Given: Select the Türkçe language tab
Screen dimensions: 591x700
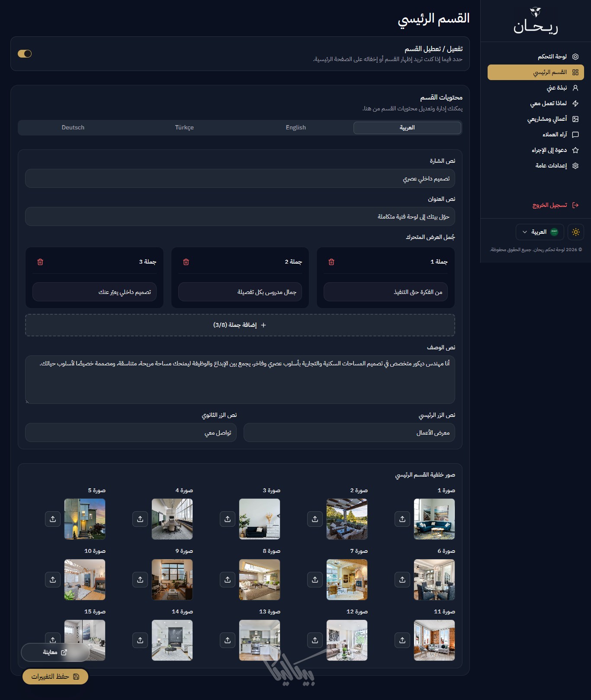Looking at the screenshot, I should click(x=184, y=128).
